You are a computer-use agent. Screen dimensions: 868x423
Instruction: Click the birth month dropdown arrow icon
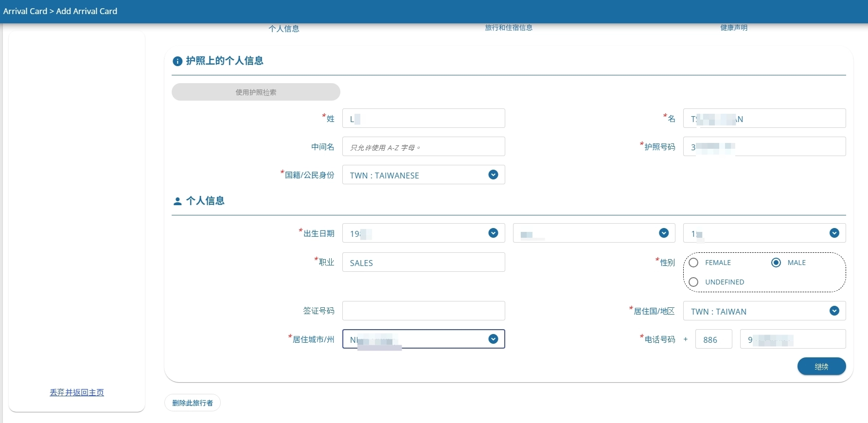[663, 233]
